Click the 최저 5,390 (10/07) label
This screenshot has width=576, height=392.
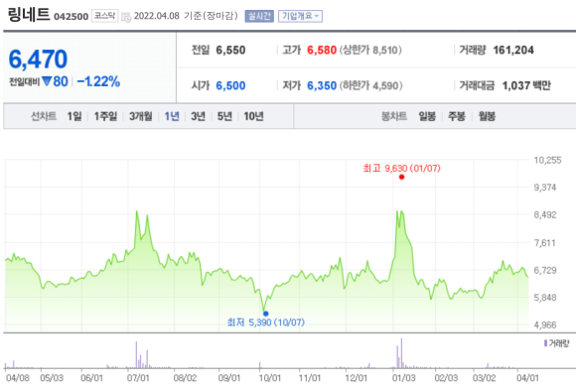[265, 323]
